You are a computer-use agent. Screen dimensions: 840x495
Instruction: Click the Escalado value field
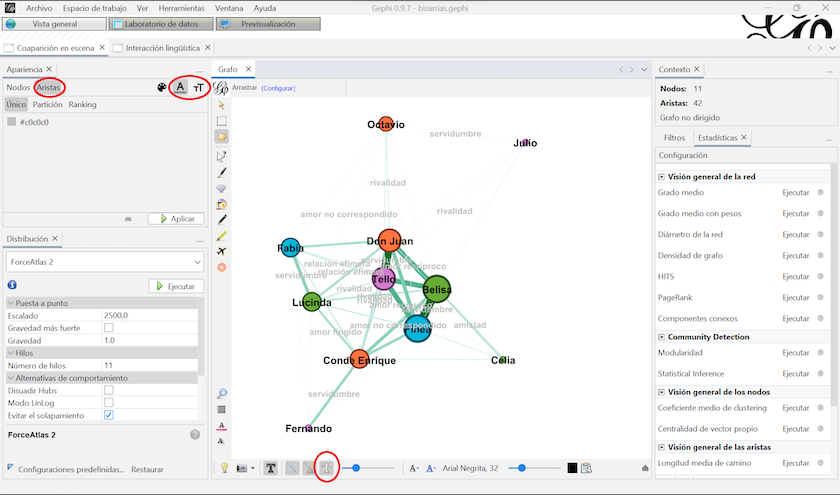[x=150, y=314]
